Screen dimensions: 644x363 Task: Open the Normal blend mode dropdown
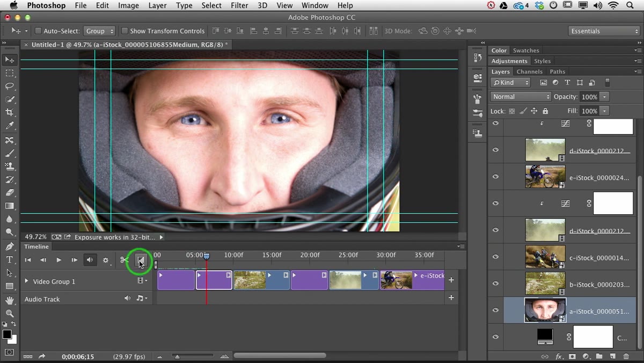521,97
